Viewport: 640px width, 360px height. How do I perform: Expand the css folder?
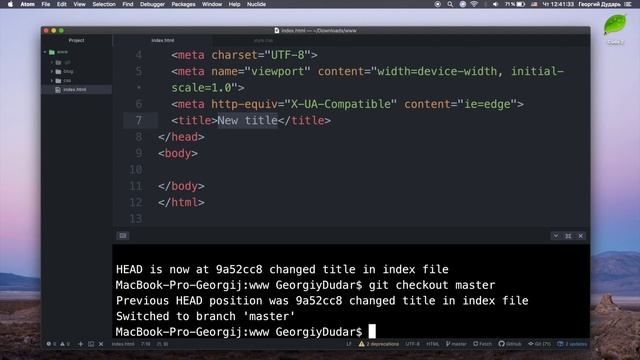(x=52, y=81)
